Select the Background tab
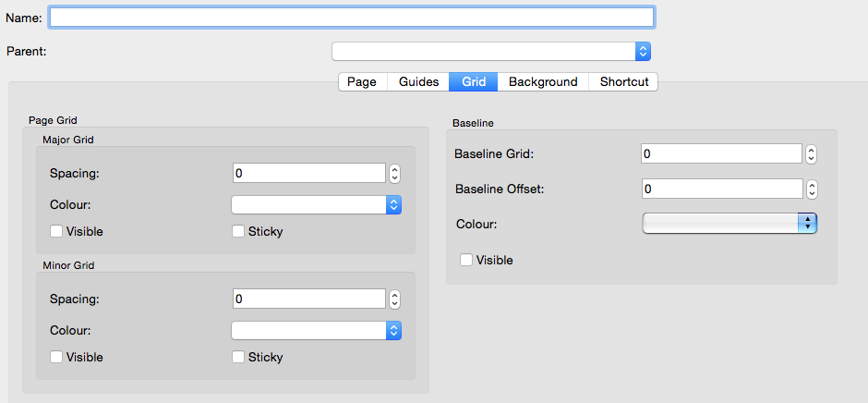The width and height of the screenshot is (868, 403). 543,81
